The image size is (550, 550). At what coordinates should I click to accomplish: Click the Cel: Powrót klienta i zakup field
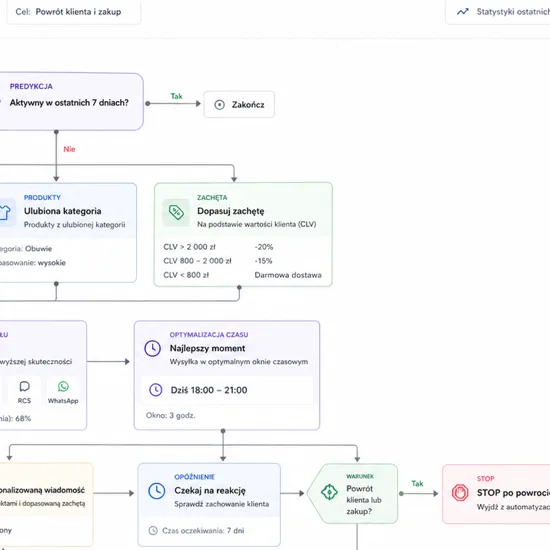click(x=74, y=12)
